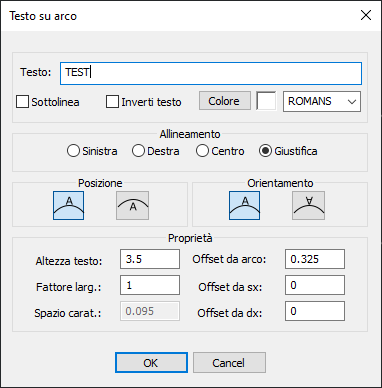Screen dimensions: 382x388
Task: Enable the Sottolinea checkbox
Action: click(22, 102)
